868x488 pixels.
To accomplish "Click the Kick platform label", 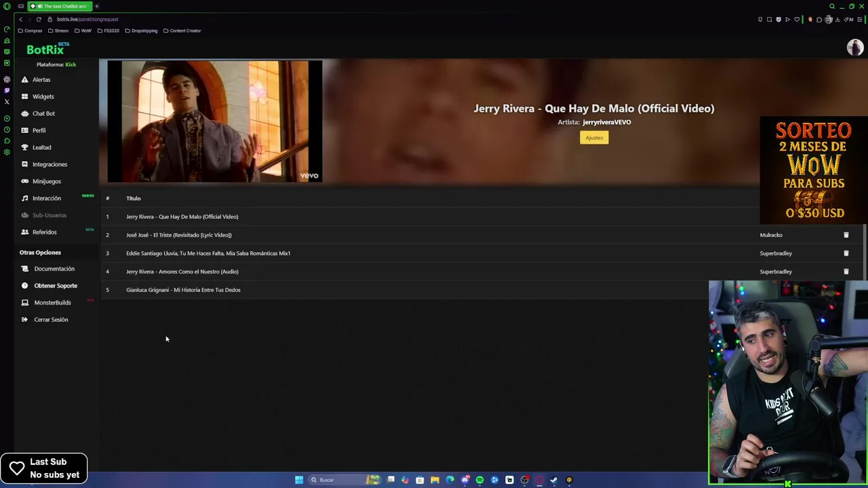I will (x=71, y=64).
